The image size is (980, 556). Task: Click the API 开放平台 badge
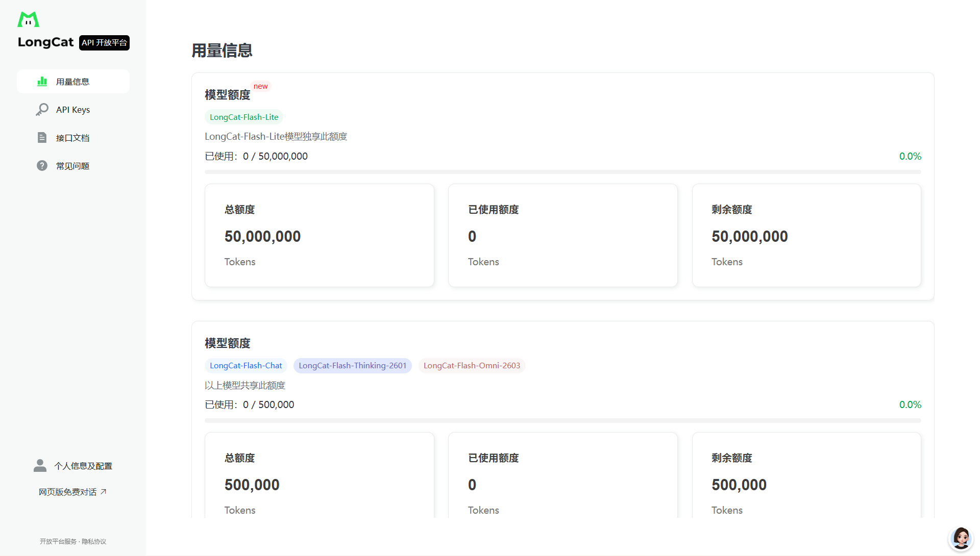[x=104, y=43]
